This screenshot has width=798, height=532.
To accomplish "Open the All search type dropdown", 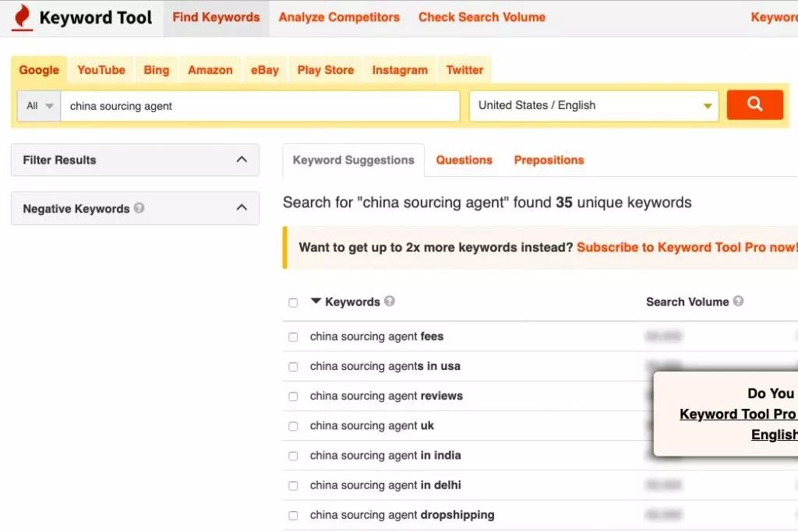I will pos(39,106).
